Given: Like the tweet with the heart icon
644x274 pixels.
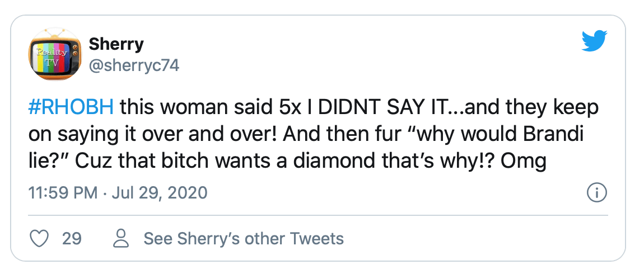Looking at the screenshot, I should 38,239.
